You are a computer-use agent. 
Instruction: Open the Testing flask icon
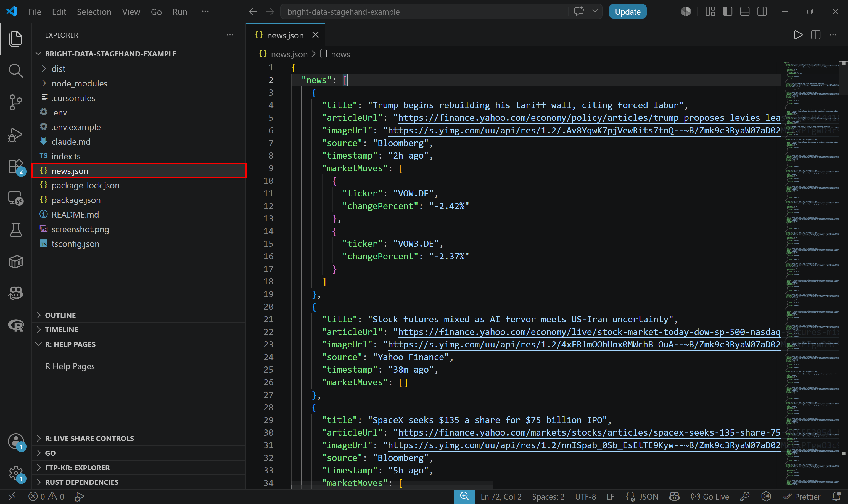click(16, 230)
